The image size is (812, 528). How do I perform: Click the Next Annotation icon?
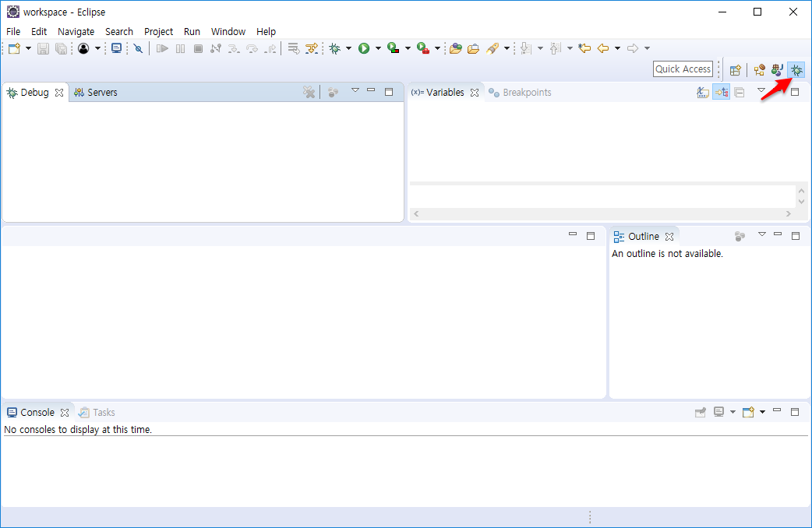pos(526,48)
